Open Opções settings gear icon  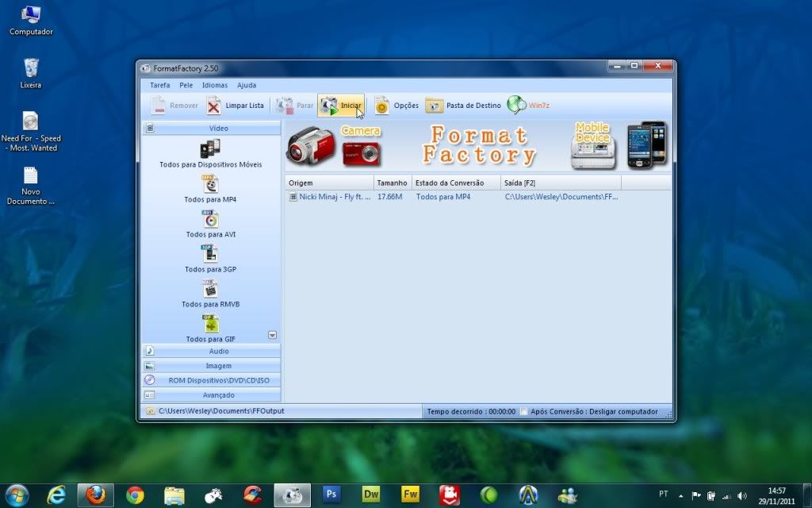tap(381, 106)
